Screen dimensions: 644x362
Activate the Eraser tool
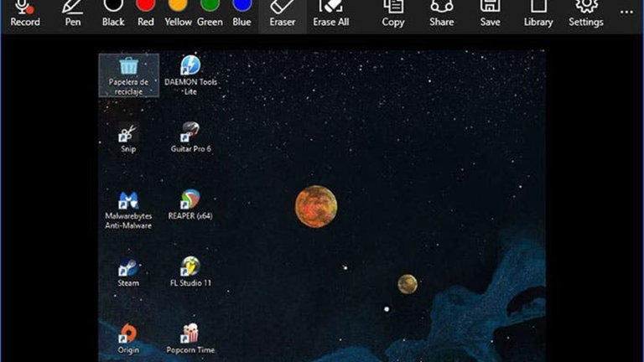pos(282,15)
